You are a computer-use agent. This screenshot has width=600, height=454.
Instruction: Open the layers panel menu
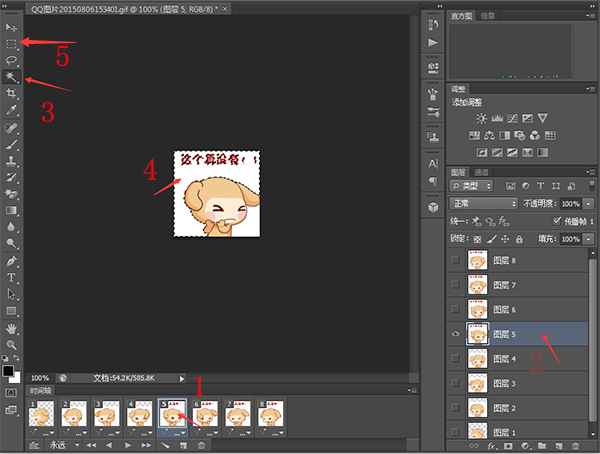(x=590, y=172)
